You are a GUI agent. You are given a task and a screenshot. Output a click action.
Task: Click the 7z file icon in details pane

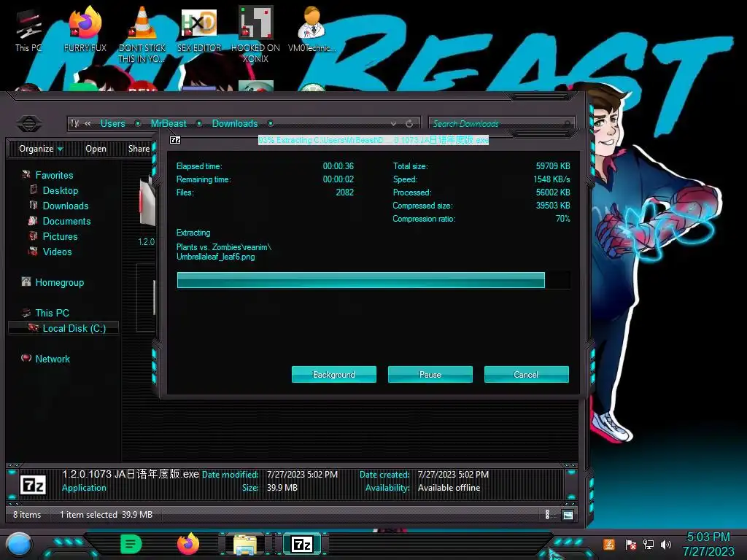34,485
